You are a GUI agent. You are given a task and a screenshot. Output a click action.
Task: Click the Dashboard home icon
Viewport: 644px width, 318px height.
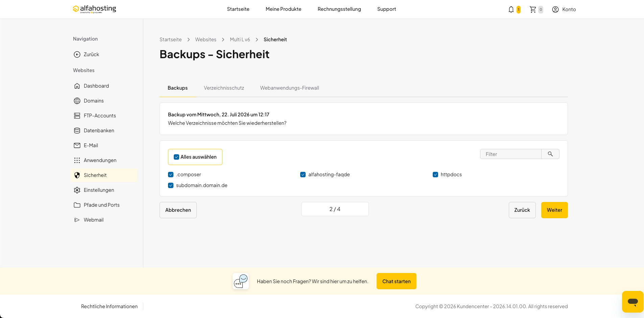coord(77,86)
